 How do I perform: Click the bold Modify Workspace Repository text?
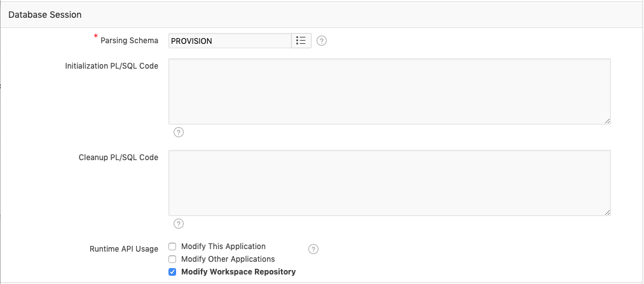(x=238, y=272)
